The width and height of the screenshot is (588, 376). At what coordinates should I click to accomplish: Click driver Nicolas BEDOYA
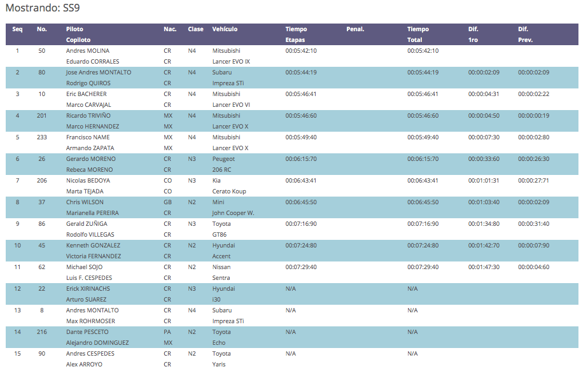[88, 181]
